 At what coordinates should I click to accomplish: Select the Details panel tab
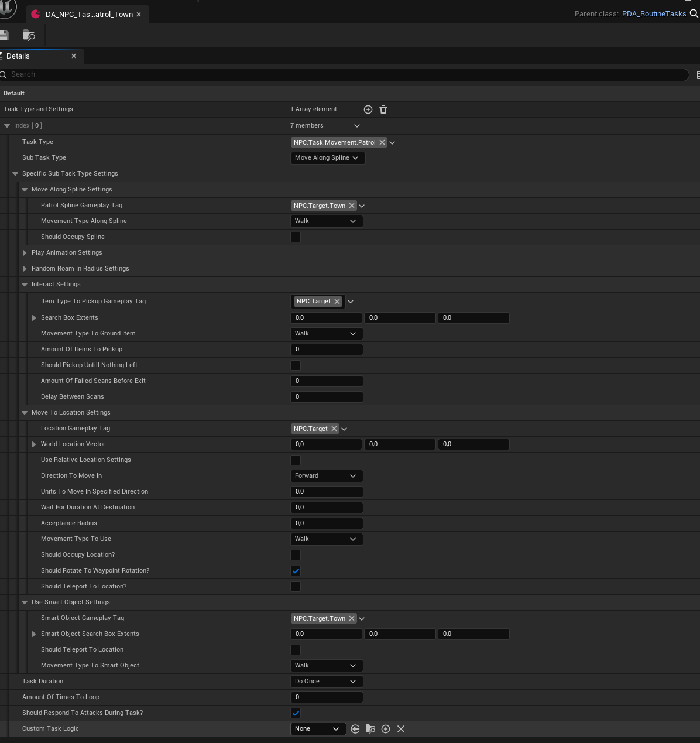pyautogui.click(x=18, y=56)
